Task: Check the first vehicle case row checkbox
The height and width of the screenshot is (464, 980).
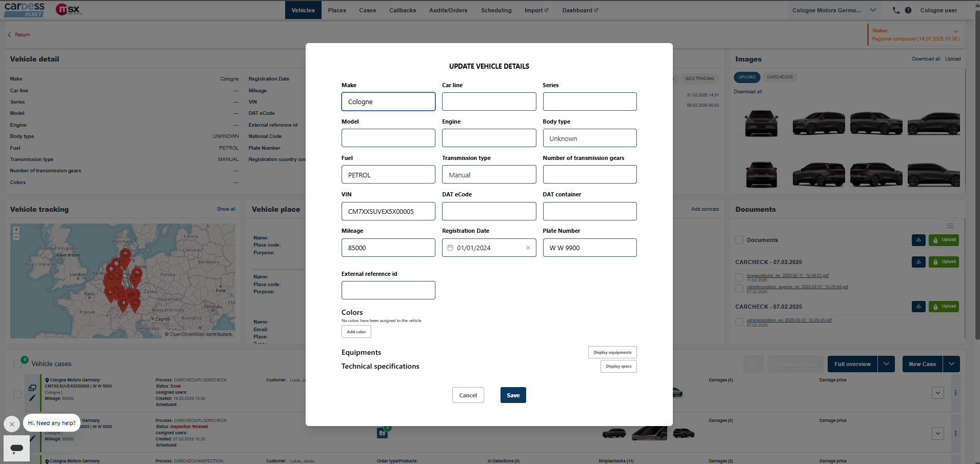Action: (17, 394)
